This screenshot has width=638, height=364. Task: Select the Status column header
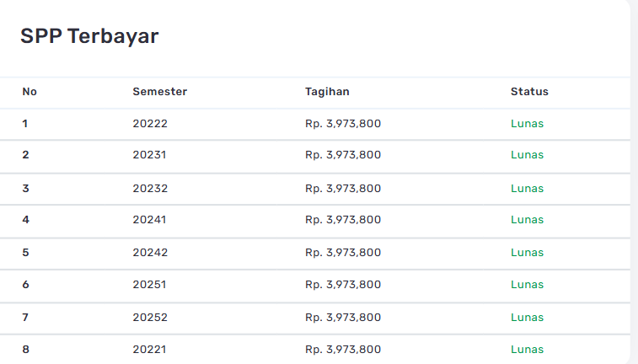(529, 92)
